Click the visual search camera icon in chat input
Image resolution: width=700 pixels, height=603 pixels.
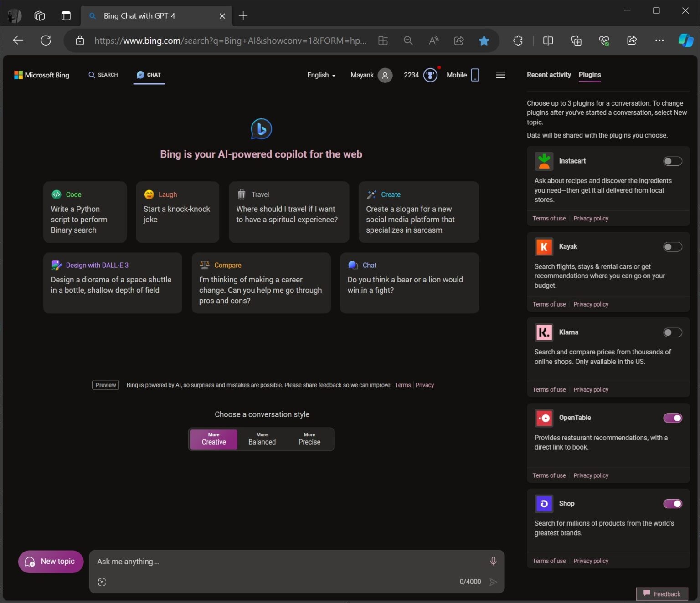click(102, 582)
